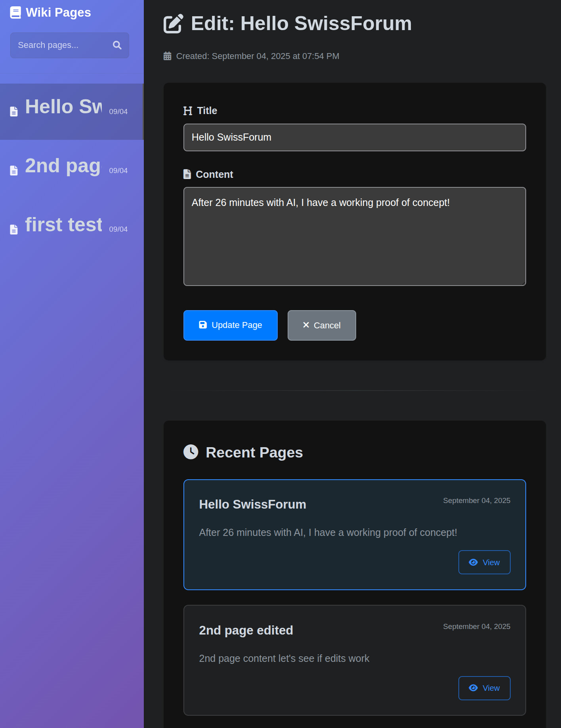Screen dimensions: 561x728
Task: Open the first test page in sidebar
Action: (64, 225)
